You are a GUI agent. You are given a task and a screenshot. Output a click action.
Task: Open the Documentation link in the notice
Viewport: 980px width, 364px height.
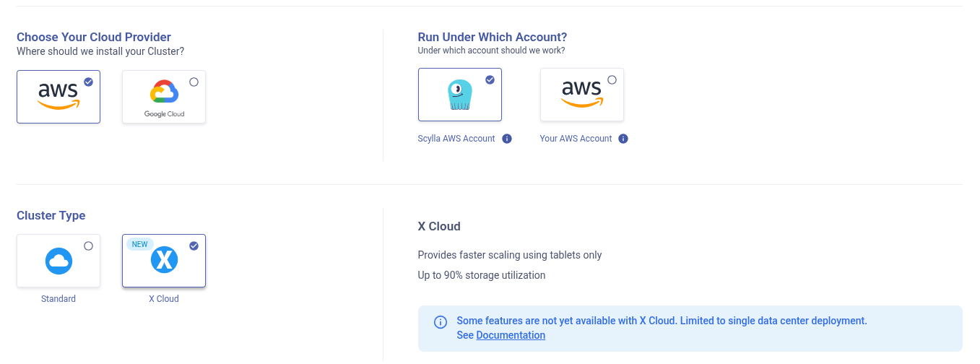(x=511, y=335)
